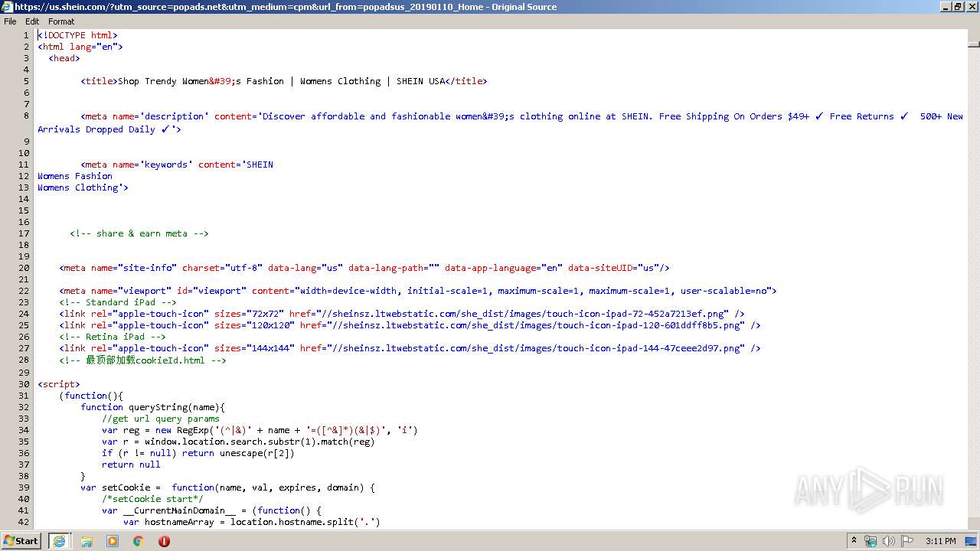Open Windows Explorer folder icon in taskbar
Screen dimensions: 980x551
click(87, 541)
